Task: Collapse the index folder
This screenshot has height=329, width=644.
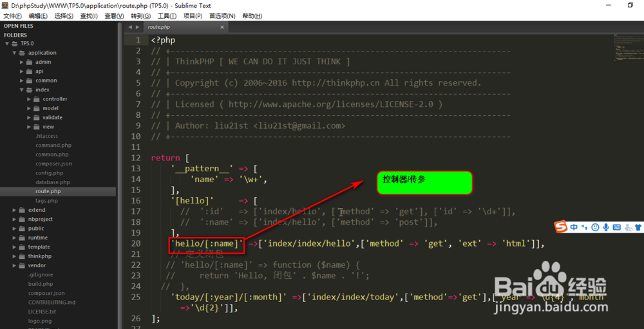Action: click(21, 90)
